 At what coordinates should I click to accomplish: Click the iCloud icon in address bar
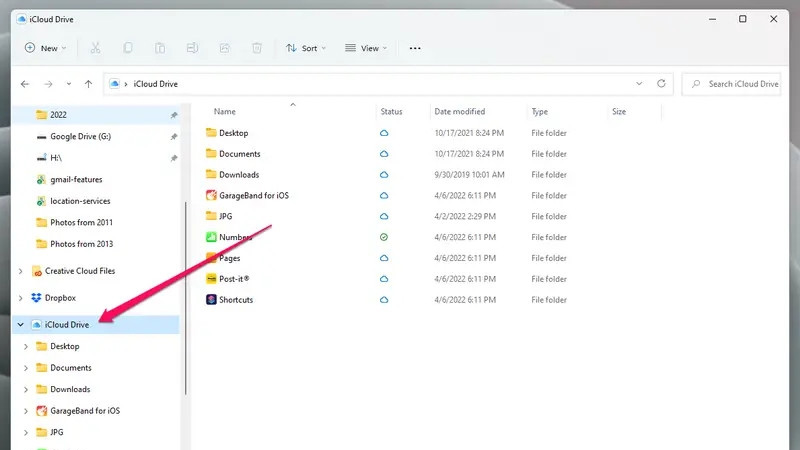[x=115, y=84]
